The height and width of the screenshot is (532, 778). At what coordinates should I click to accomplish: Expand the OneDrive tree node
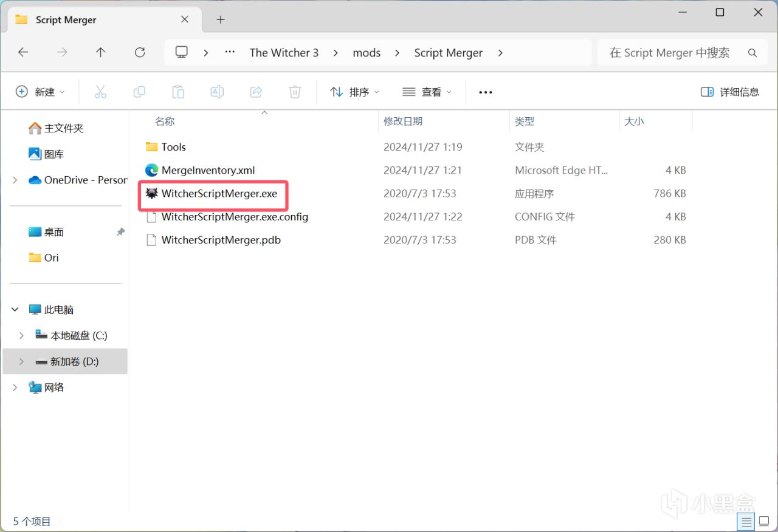(15, 180)
